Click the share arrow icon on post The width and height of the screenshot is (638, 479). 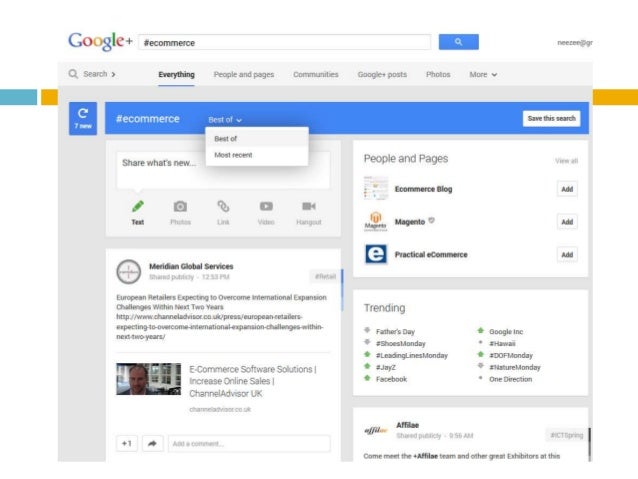[153, 443]
